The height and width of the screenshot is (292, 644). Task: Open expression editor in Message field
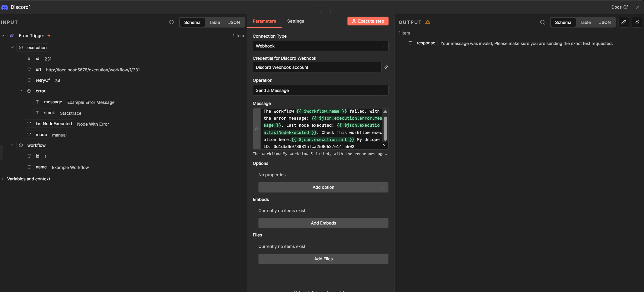click(385, 146)
